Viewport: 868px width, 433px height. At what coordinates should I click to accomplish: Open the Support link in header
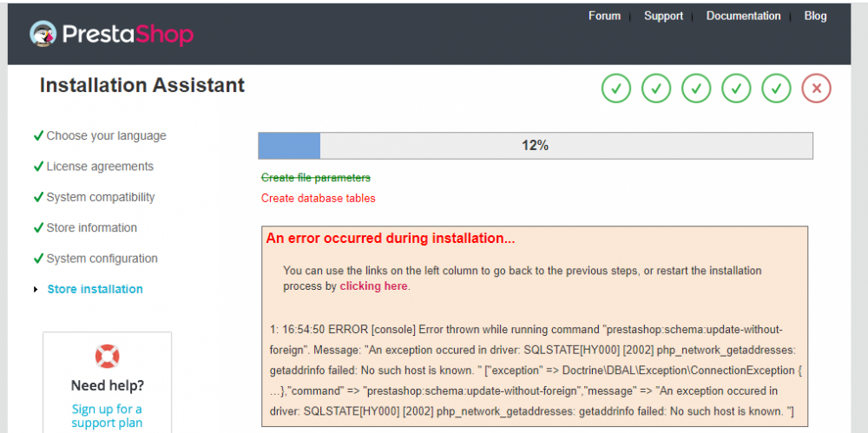click(663, 16)
